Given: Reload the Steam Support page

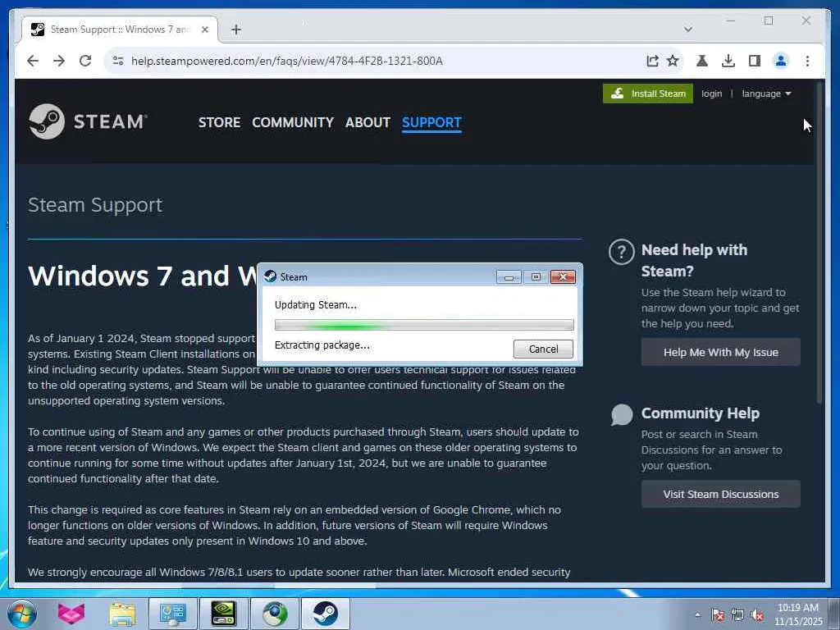Looking at the screenshot, I should point(85,61).
